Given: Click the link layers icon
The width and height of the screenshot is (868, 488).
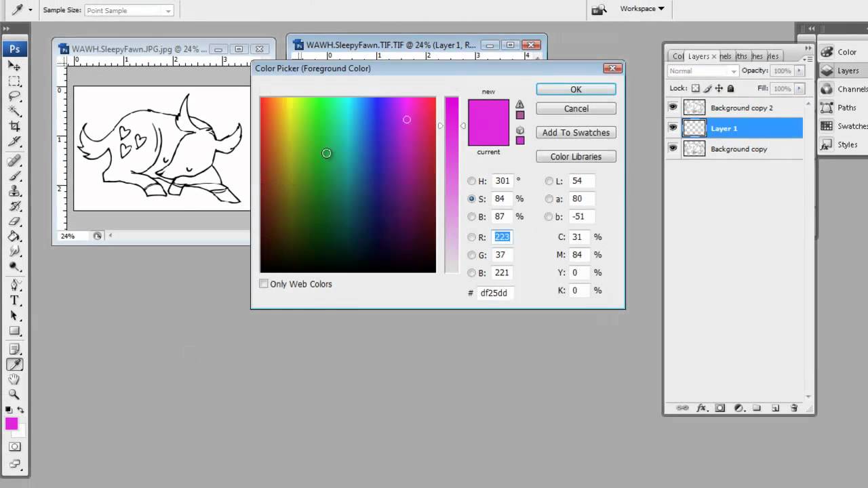Looking at the screenshot, I should click(683, 408).
